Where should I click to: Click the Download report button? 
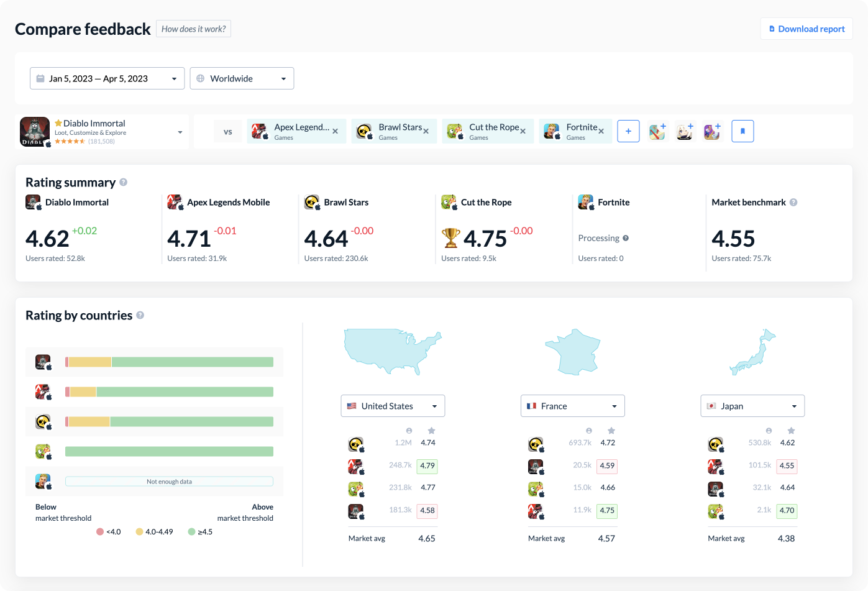[x=806, y=29]
